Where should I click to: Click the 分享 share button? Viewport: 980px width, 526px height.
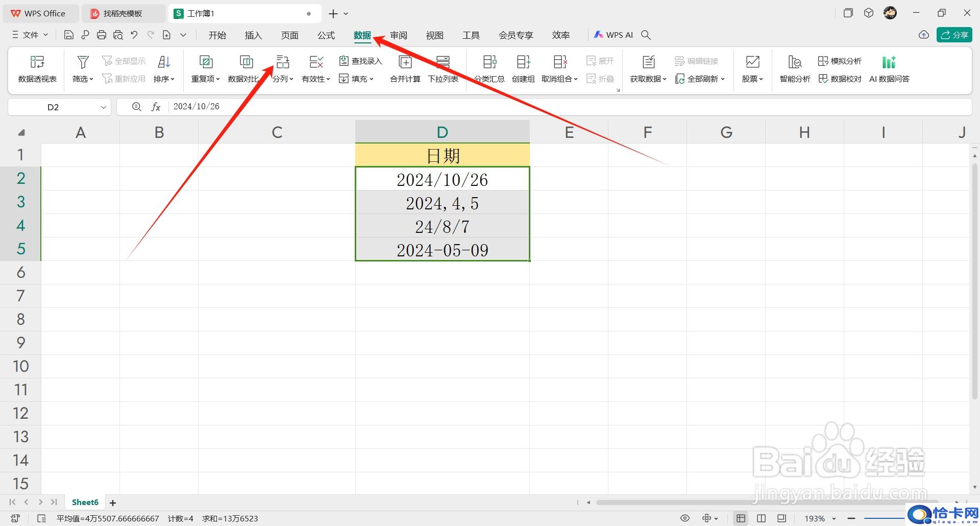[954, 35]
